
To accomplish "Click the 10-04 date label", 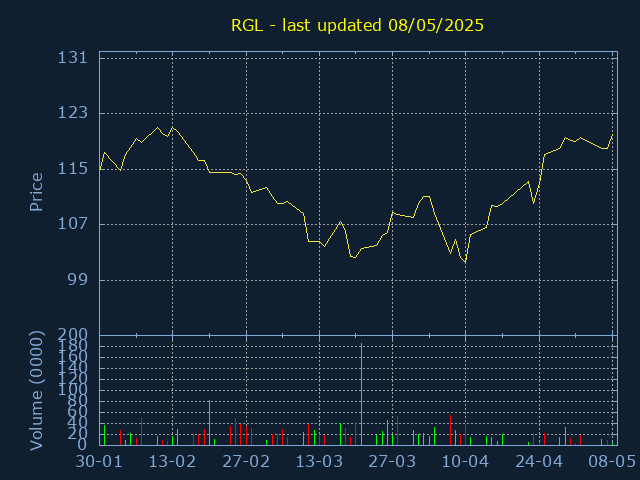I will (465, 462).
